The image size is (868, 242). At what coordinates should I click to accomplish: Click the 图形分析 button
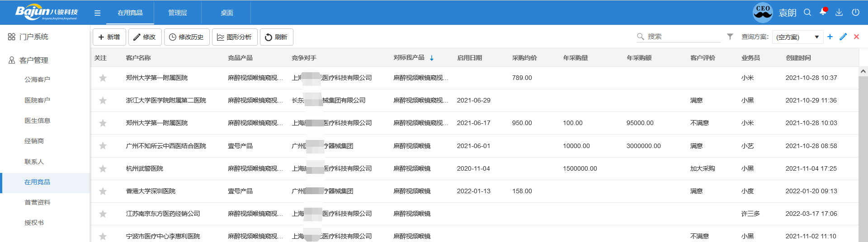pyautogui.click(x=235, y=37)
